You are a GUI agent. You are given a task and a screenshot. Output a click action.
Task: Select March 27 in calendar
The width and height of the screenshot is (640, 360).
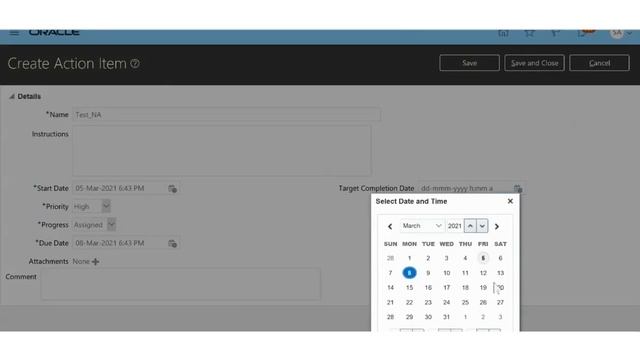(x=500, y=302)
